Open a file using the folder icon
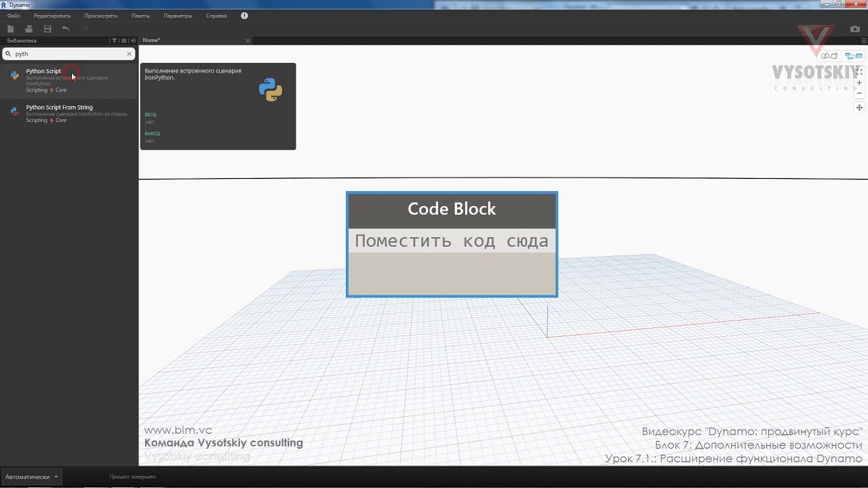This screenshot has height=488, width=868. [x=28, y=28]
